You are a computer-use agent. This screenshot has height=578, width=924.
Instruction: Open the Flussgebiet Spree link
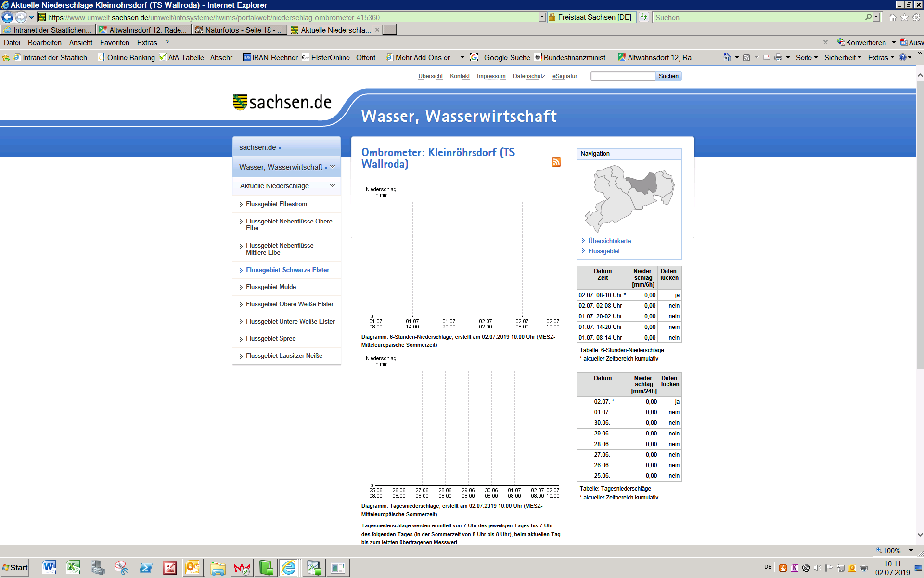[270, 339]
